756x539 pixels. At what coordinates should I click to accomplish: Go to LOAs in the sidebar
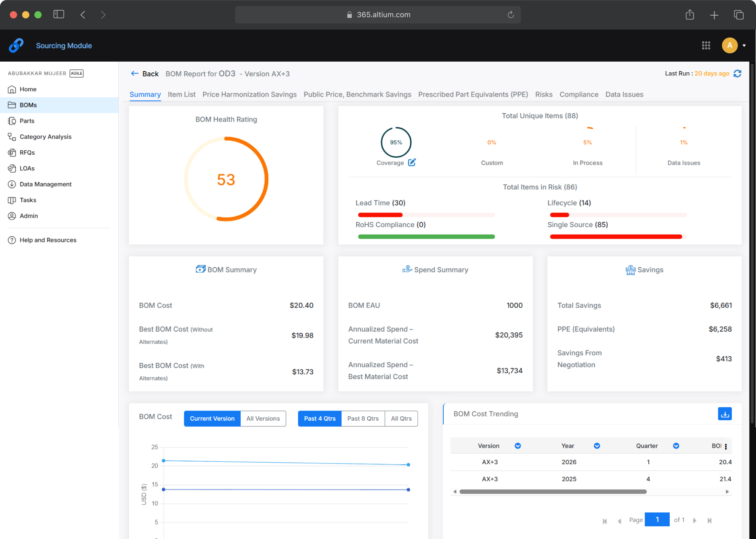pyautogui.click(x=27, y=168)
